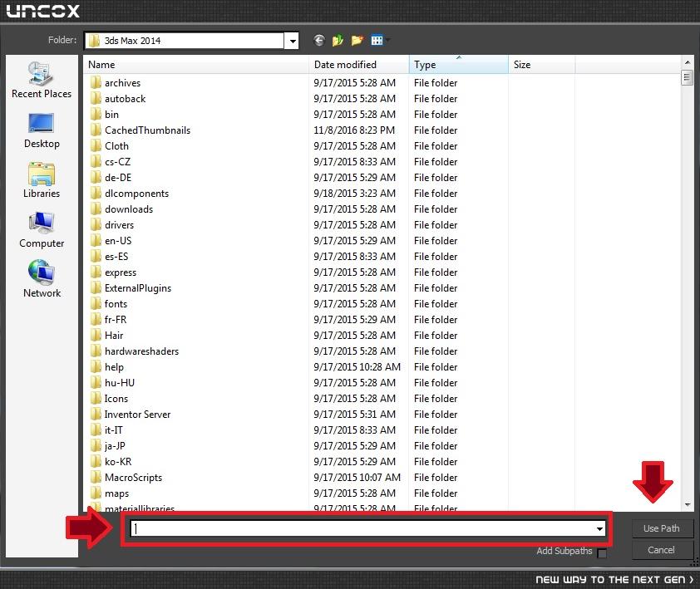Create a new folder

pyautogui.click(x=357, y=41)
